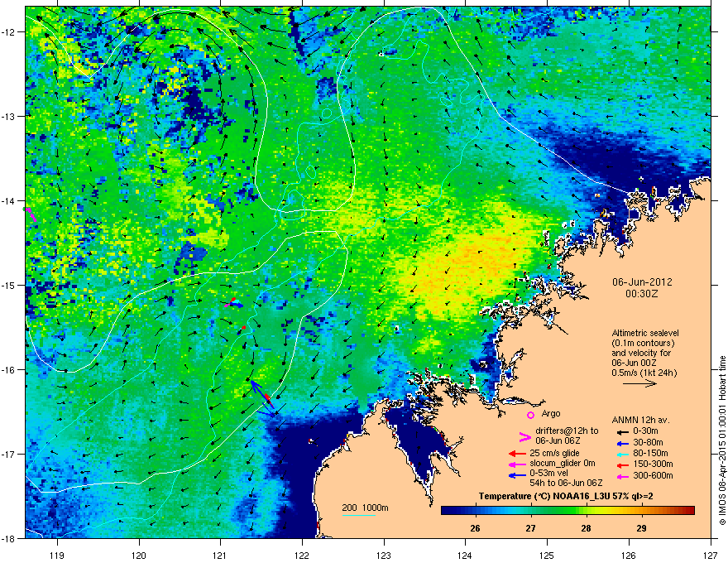
Task: Click the red arrow beside 25 cm/s glide
Action: click(x=517, y=454)
